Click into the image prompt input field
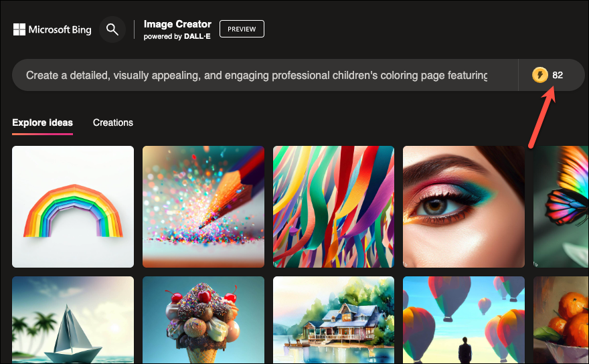 coord(265,75)
